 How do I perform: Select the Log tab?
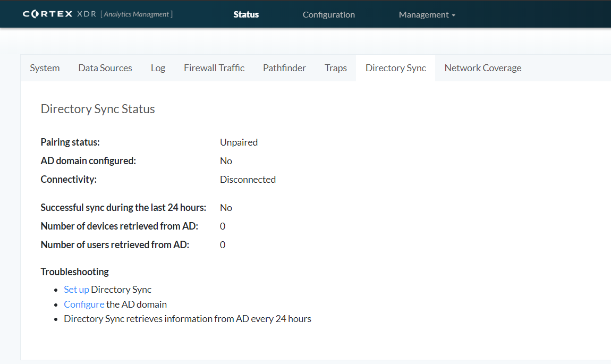(x=158, y=68)
